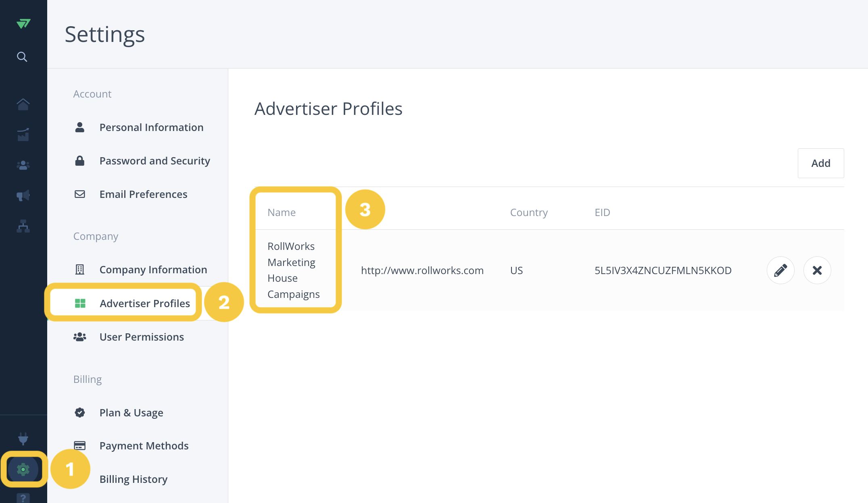Click the Advertiser Profiles heading
This screenshot has height=503, width=868.
coord(328,109)
